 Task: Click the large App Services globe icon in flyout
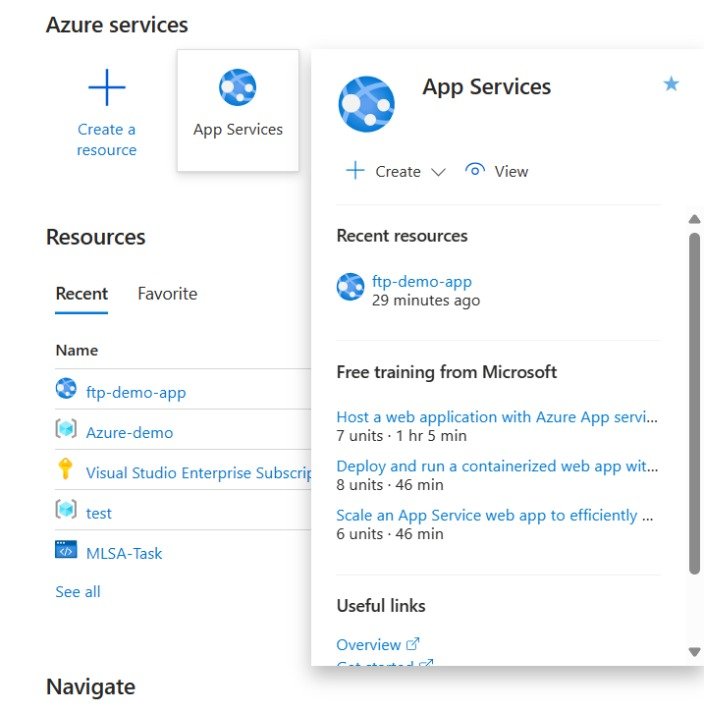(366, 104)
